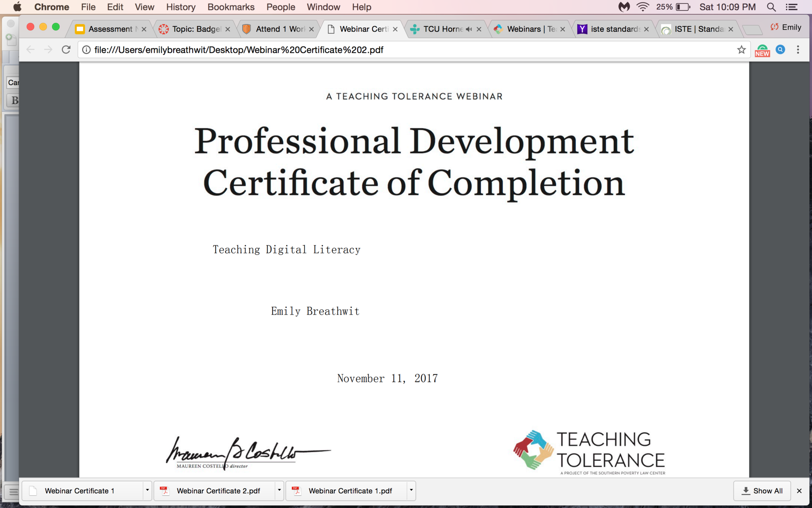
Task: Mute audio icon on the TCU Horned tab
Action: [x=469, y=29]
